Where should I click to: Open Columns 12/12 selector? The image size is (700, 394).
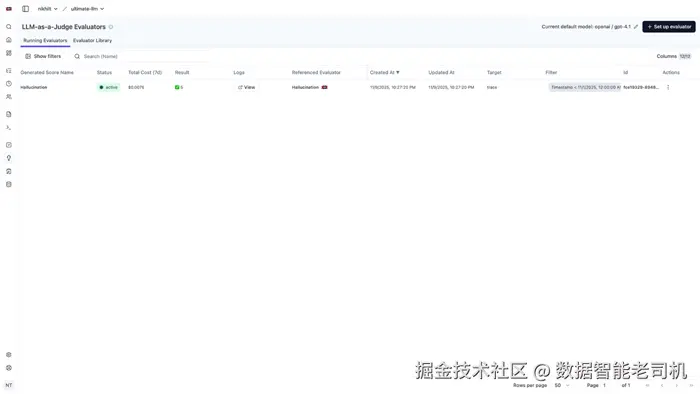pos(674,56)
